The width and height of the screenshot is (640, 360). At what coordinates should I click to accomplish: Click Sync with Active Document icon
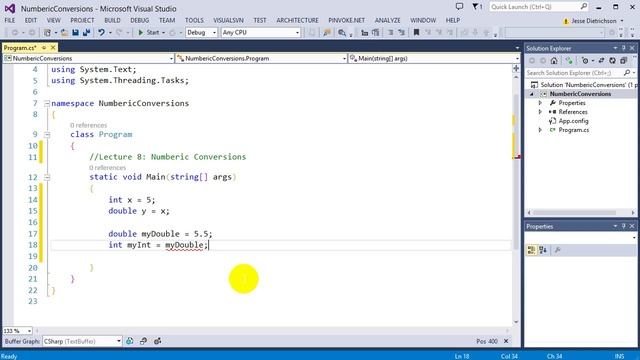[x=601, y=61]
